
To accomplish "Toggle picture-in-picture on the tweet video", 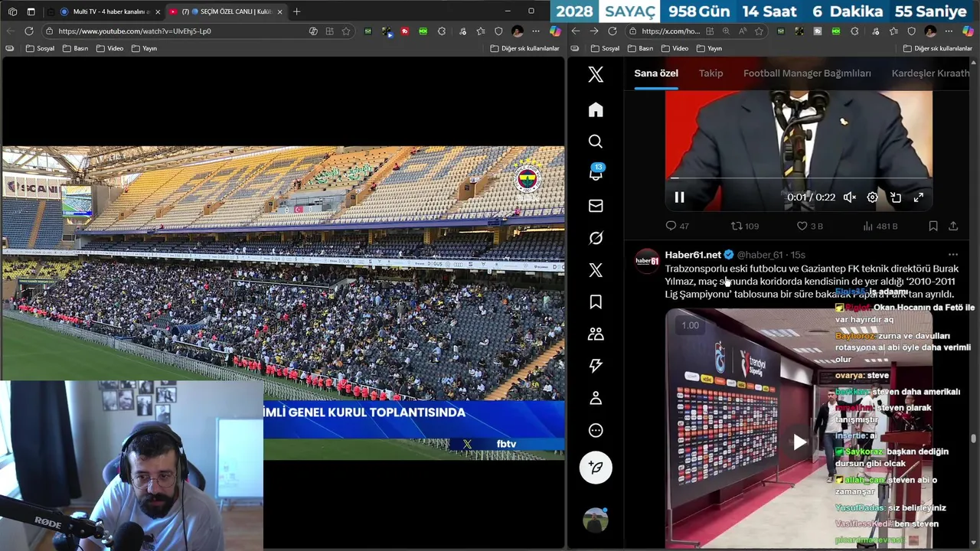I will 896,197.
